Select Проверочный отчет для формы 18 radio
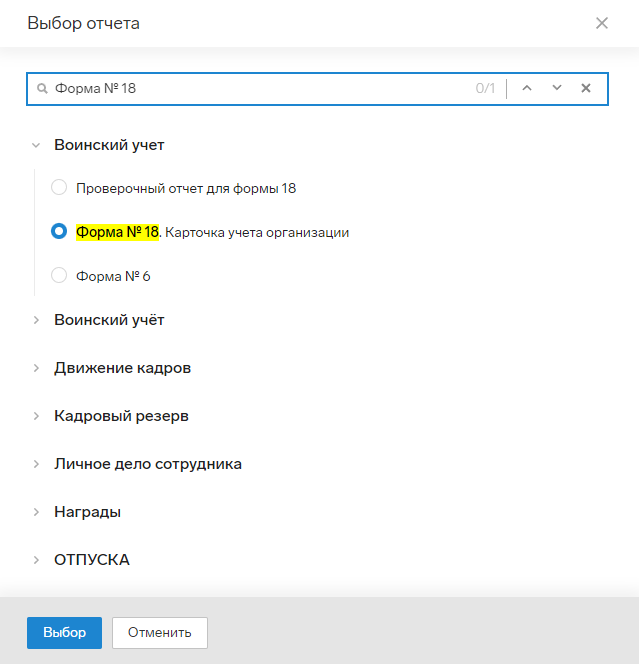The image size is (639, 664). click(59, 187)
